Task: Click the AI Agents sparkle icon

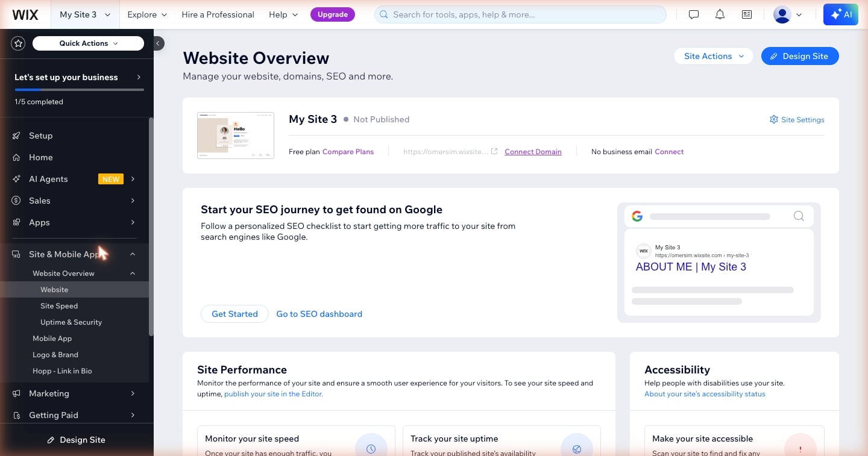Action: (17, 179)
